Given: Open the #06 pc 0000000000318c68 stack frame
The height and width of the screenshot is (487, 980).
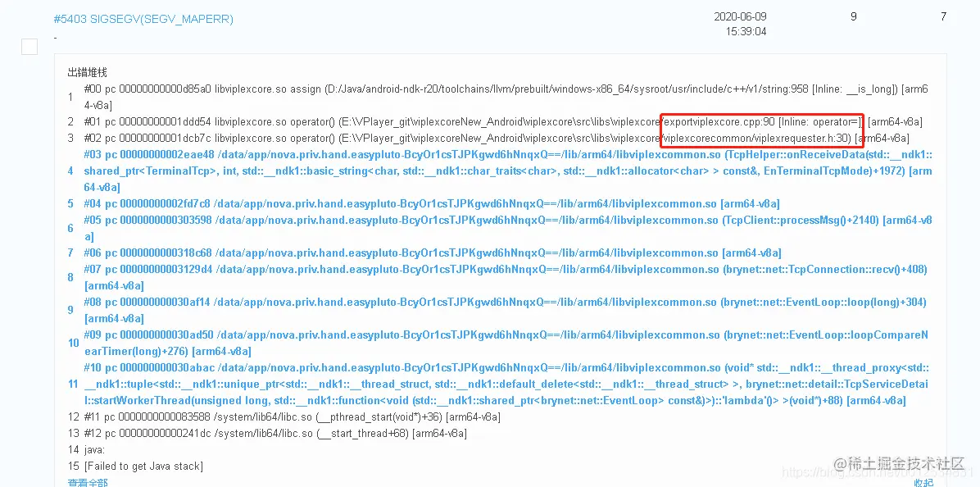Looking at the screenshot, I should (x=433, y=253).
